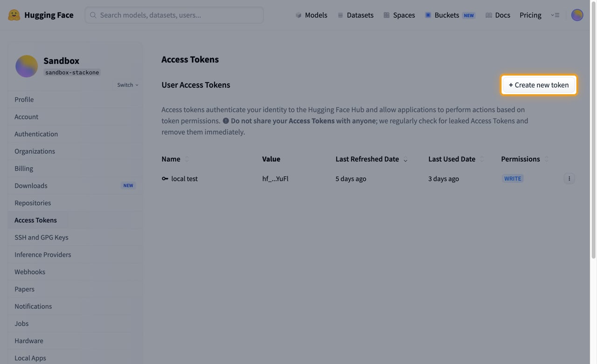Open the user avatar in top bar
The height and width of the screenshot is (364, 597).
click(577, 15)
